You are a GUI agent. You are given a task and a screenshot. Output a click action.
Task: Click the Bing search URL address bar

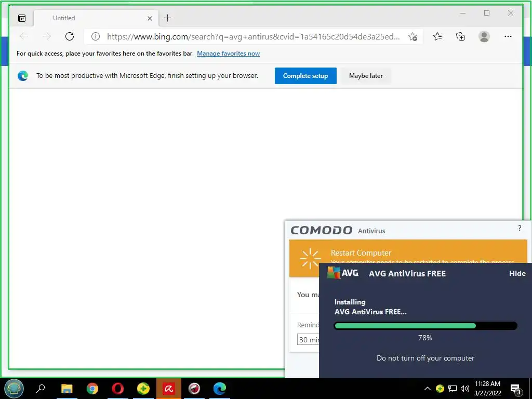pyautogui.click(x=254, y=37)
